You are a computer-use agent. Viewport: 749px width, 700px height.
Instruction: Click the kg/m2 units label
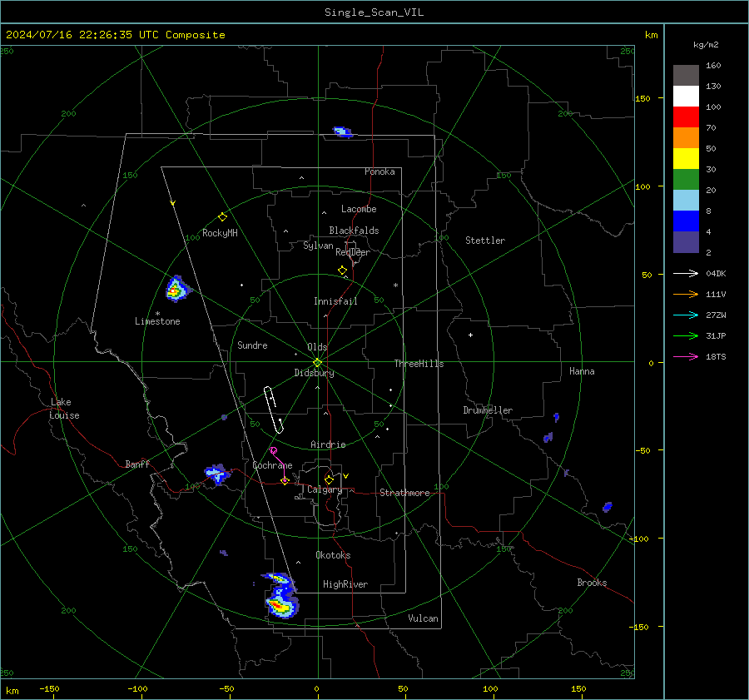pos(706,45)
